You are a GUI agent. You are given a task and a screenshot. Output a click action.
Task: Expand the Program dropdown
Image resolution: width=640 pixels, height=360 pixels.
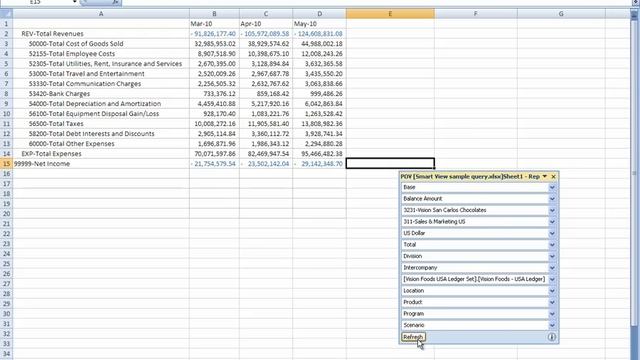pos(552,314)
